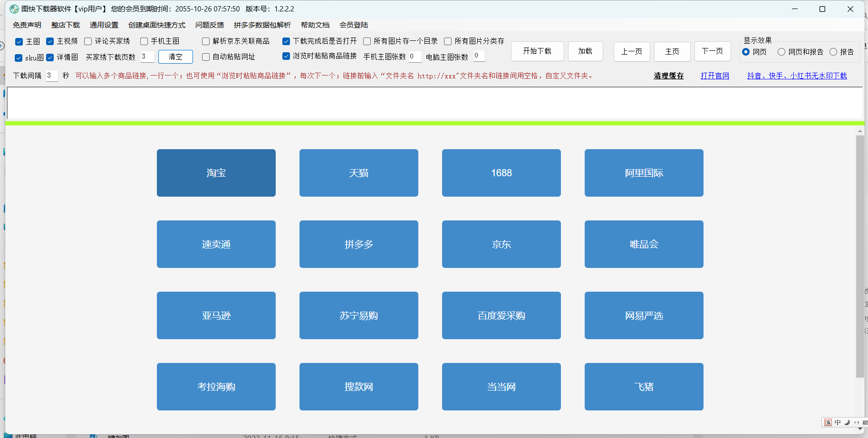Choose the 飞猪 platform tile
Screen dimensions: 868x438
coord(644,387)
